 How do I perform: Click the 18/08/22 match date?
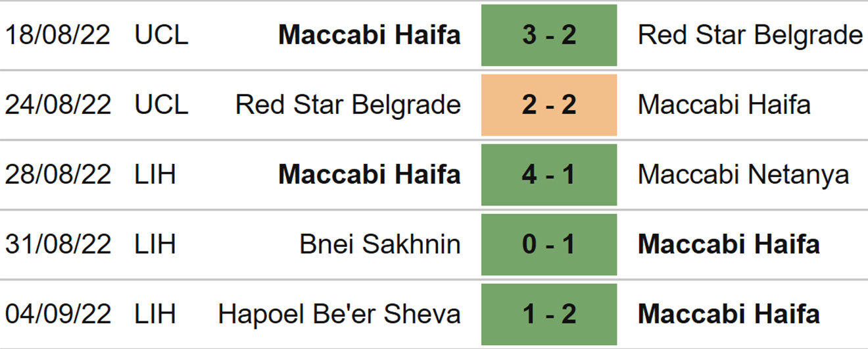point(58,36)
